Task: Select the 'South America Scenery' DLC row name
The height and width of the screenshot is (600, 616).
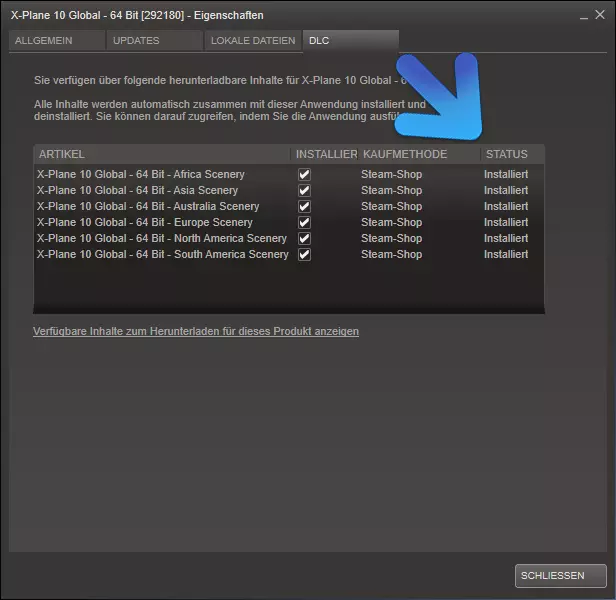Action: coord(163,255)
